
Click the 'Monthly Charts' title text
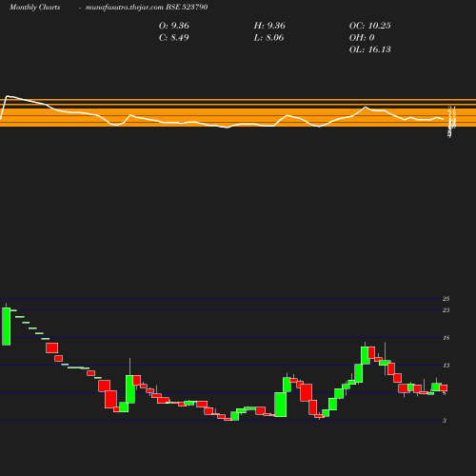coord(34,8)
